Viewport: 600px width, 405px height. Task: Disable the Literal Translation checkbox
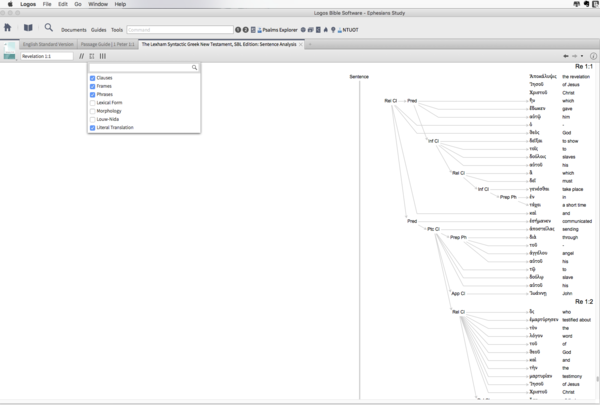tap(93, 128)
